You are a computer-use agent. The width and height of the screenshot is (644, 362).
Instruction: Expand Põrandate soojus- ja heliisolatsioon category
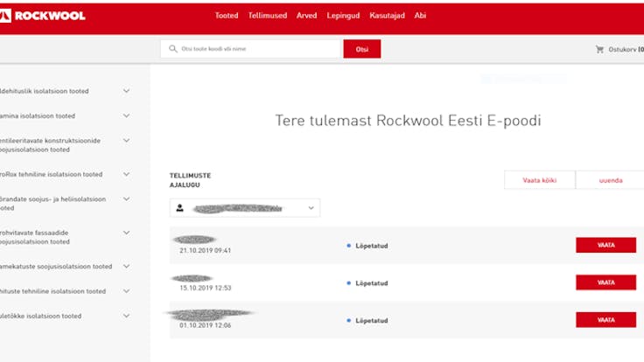pos(127,199)
